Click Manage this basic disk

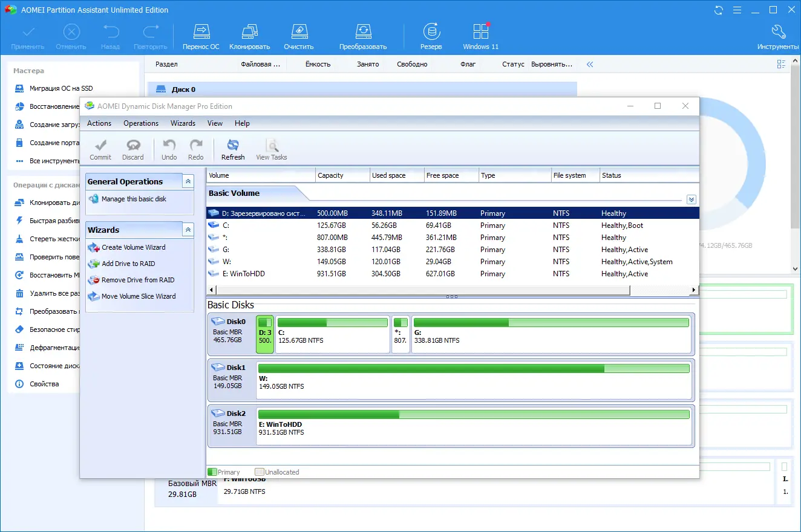point(134,199)
